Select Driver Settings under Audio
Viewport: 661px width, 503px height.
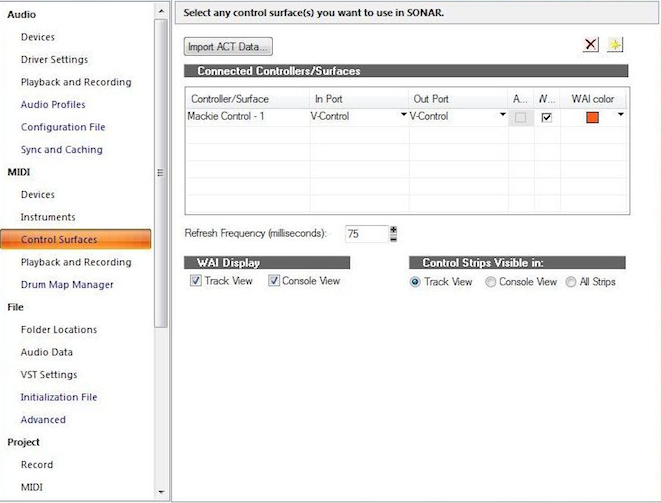[54, 60]
